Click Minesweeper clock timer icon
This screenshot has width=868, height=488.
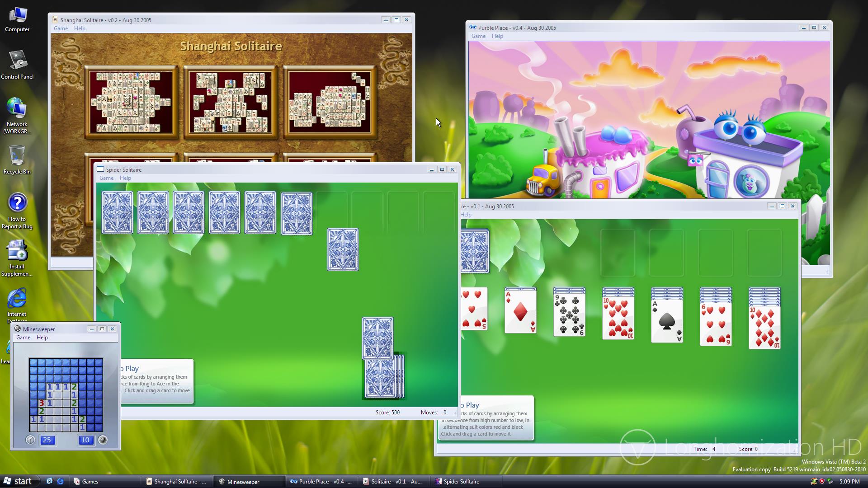(30, 440)
